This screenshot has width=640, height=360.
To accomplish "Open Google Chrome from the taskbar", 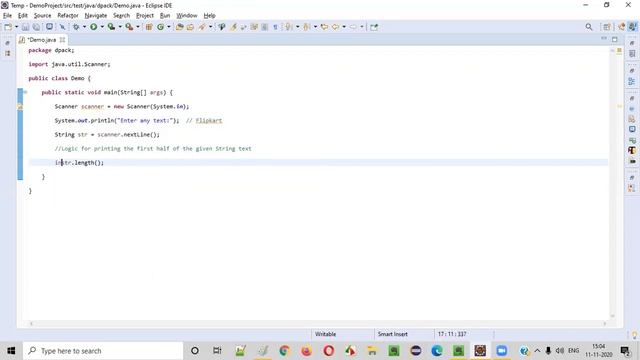I will (x=284, y=351).
